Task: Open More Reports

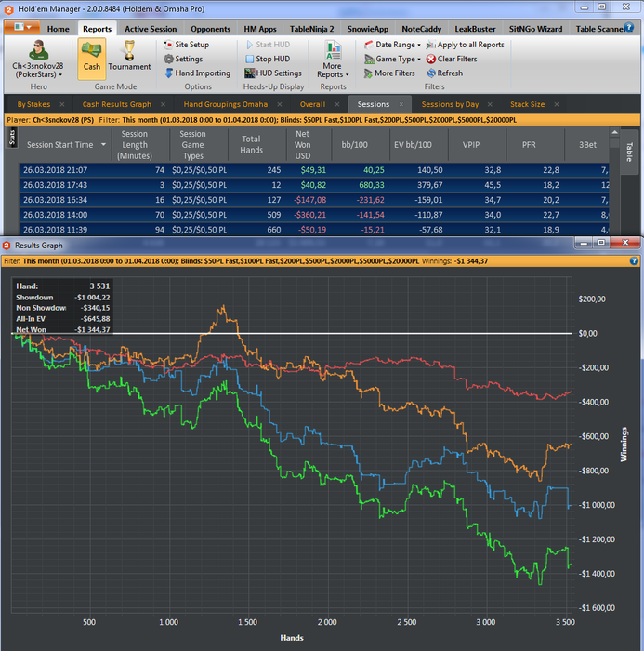Action: coord(333,60)
